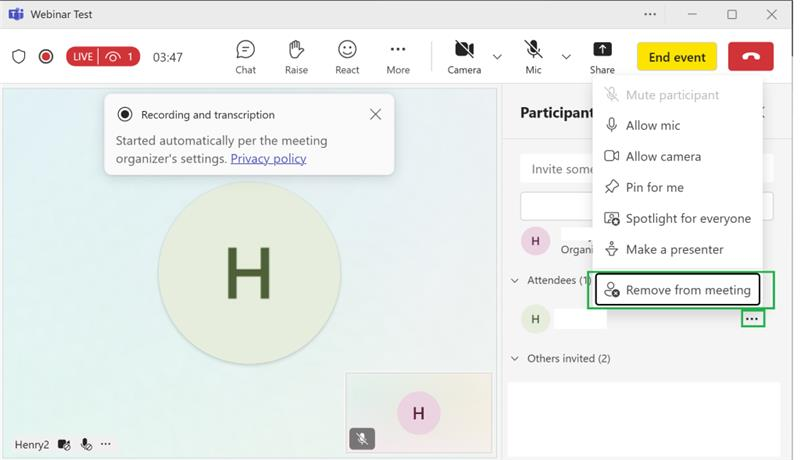Open the Privacy policy link

tap(268, 159)
